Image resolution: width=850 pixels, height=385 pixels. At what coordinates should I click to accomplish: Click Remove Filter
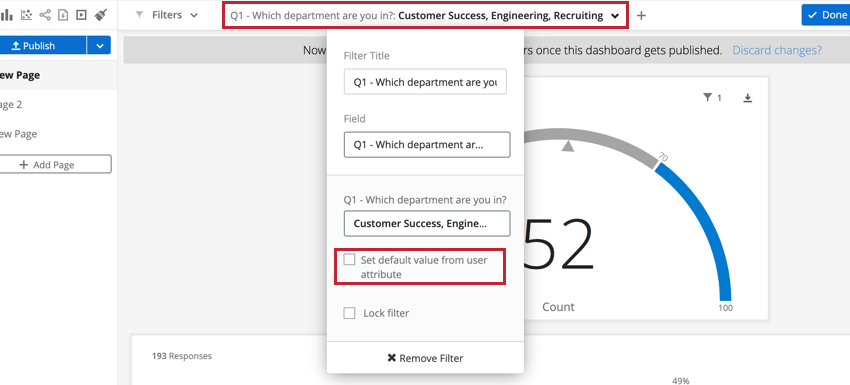tap(425, 358)
